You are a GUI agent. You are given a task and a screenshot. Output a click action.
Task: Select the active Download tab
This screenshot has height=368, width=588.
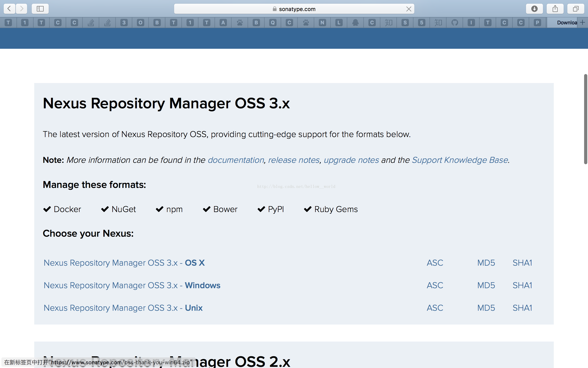tap(563, 23)
